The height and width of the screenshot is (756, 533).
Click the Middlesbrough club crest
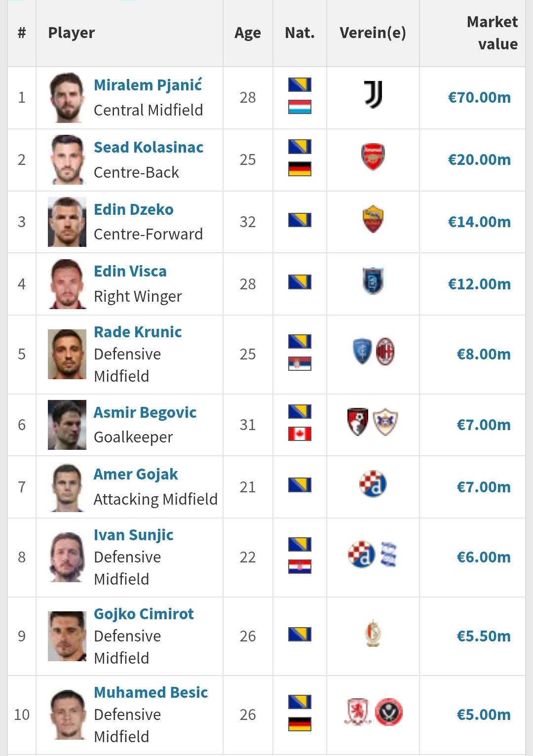(358, 712)
